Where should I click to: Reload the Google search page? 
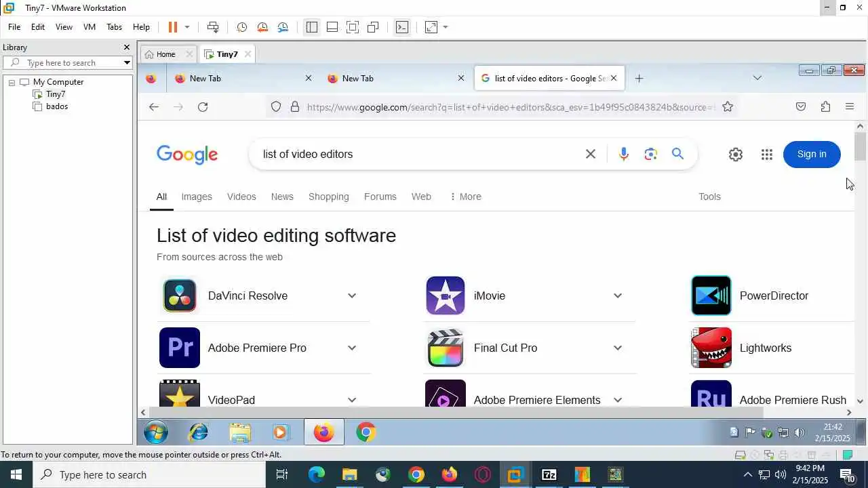pos(203,107)
